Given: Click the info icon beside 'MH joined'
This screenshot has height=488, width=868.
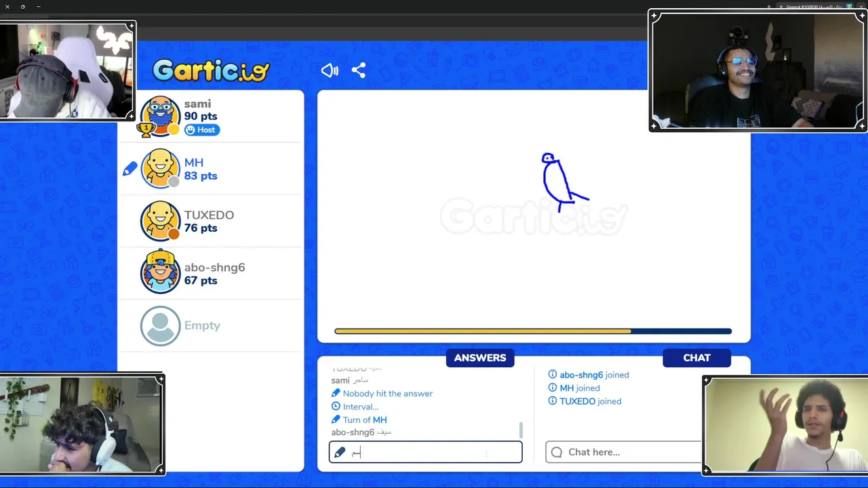Looking at the screenshot, I should click(553, 388).
